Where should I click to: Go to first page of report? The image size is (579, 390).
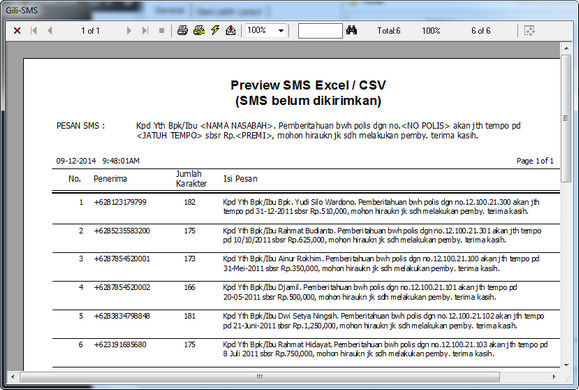[34, 31]
